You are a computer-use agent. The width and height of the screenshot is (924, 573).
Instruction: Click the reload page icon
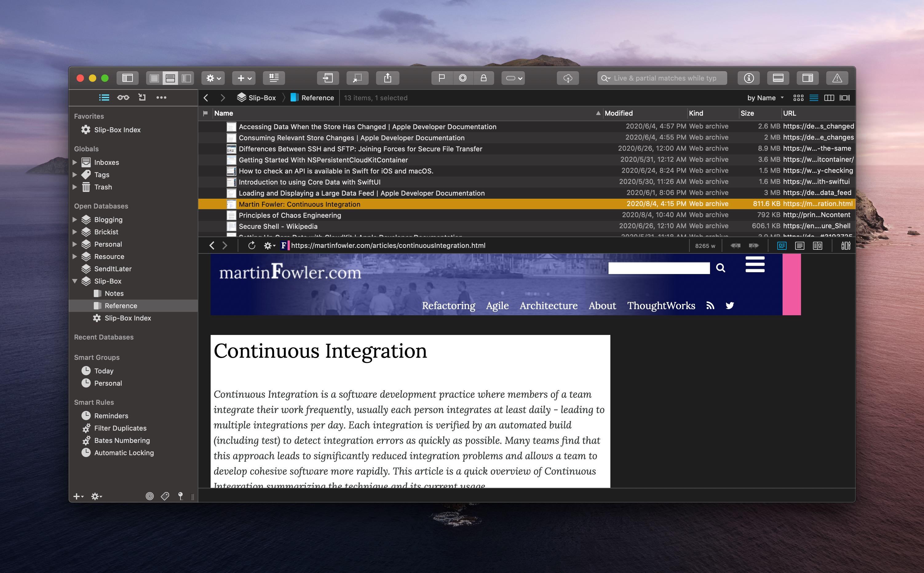point(252,245)
